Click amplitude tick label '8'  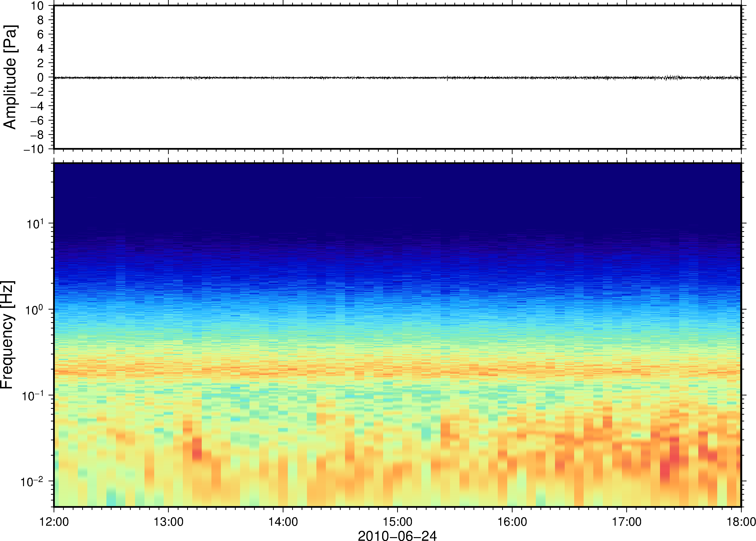pyautogui.click(x=41, y=20)
